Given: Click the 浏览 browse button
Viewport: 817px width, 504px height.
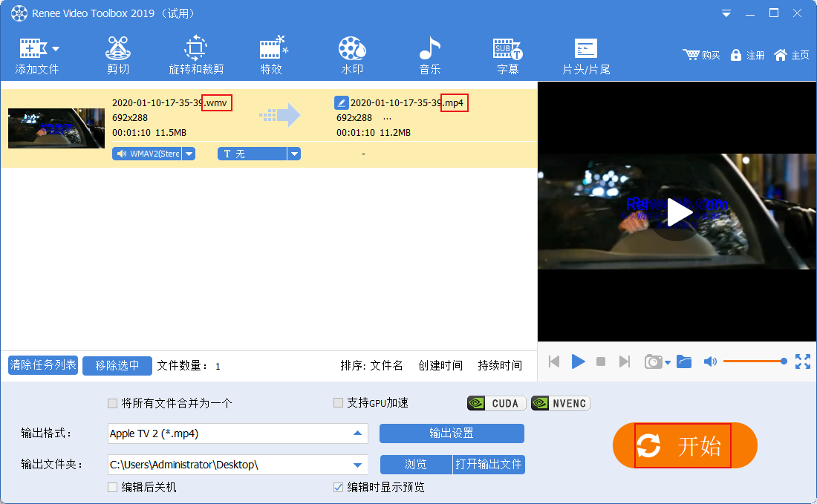Looking at the screenshot, I should tap(416, 465).
